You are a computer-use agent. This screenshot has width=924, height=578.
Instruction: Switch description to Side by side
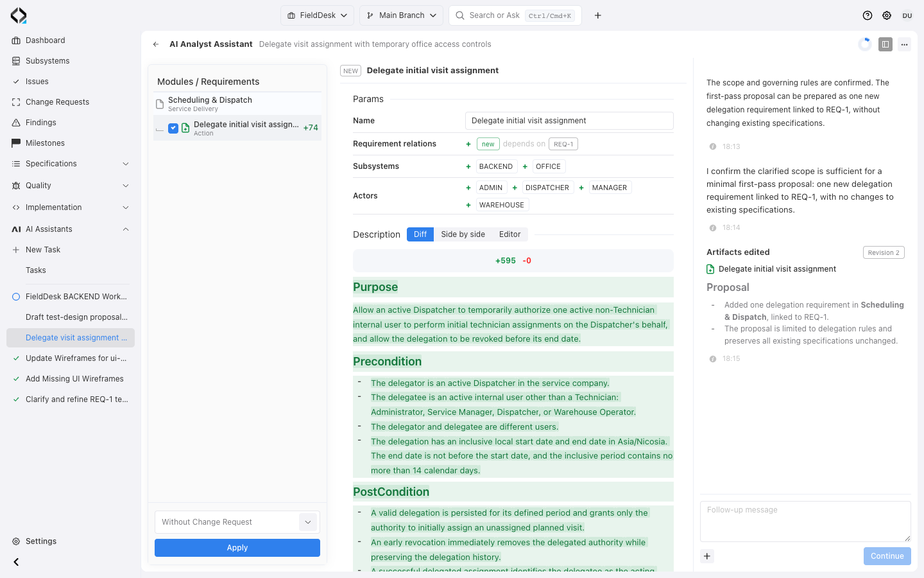coord(463,234)
